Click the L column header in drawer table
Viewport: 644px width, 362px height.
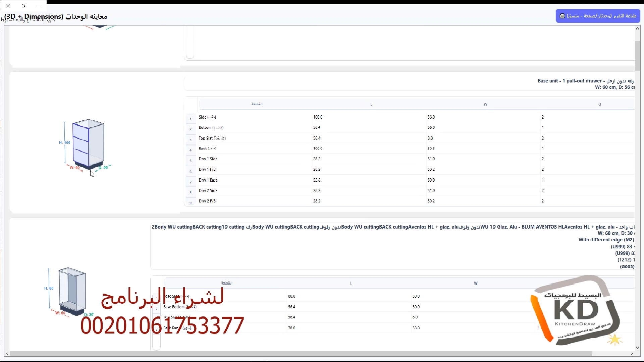tap(371, 104)
